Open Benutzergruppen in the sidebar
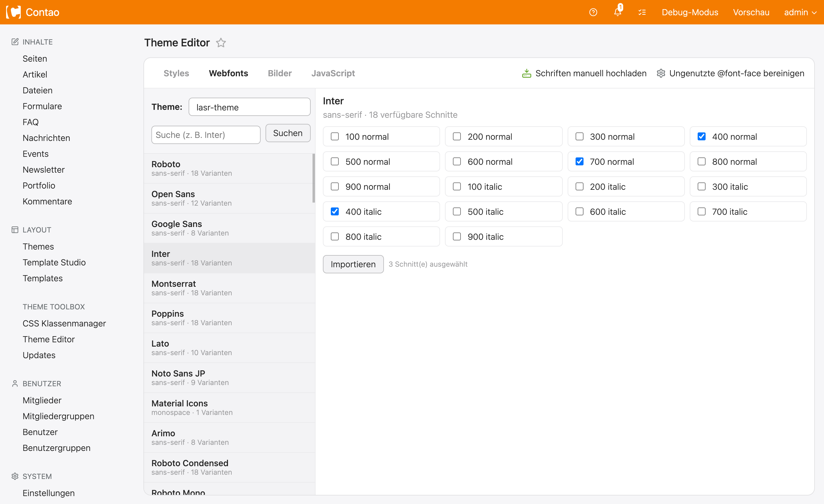 click(56, 448)
